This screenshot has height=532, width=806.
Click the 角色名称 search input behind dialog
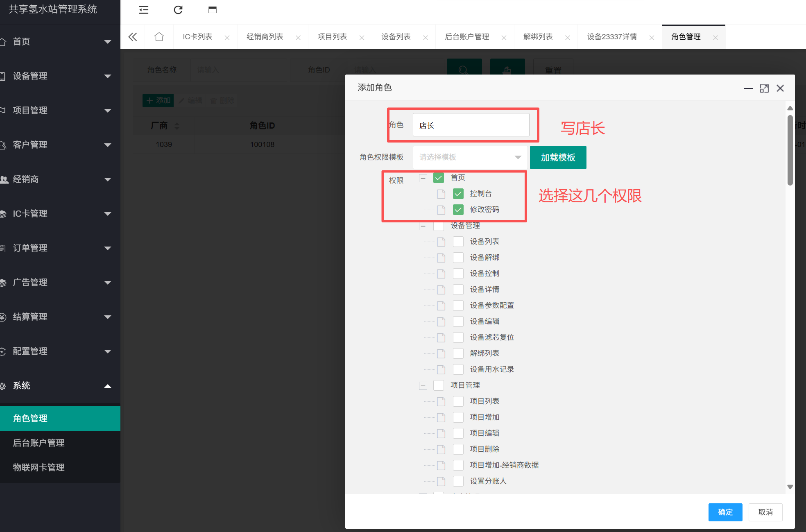pyautogui.click(x=239, y=70)
